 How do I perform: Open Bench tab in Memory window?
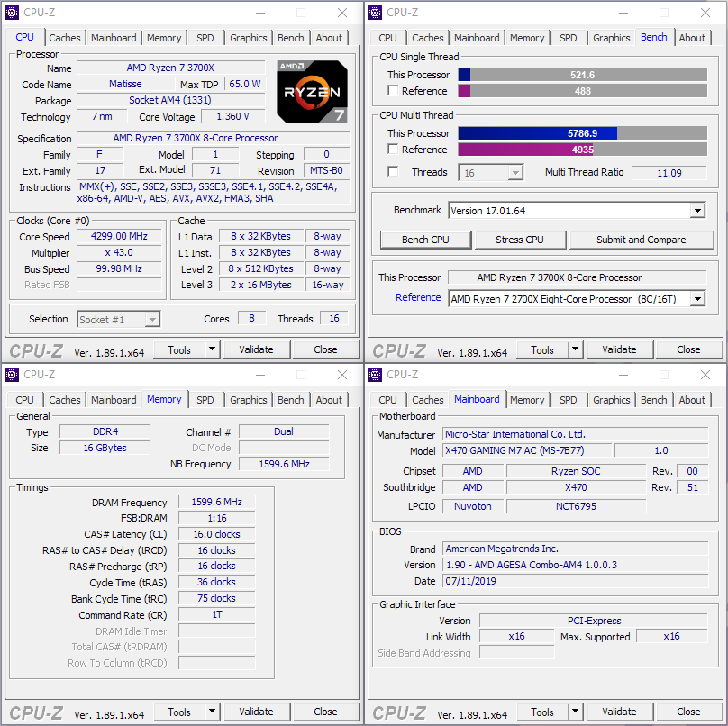pos(291,400)
